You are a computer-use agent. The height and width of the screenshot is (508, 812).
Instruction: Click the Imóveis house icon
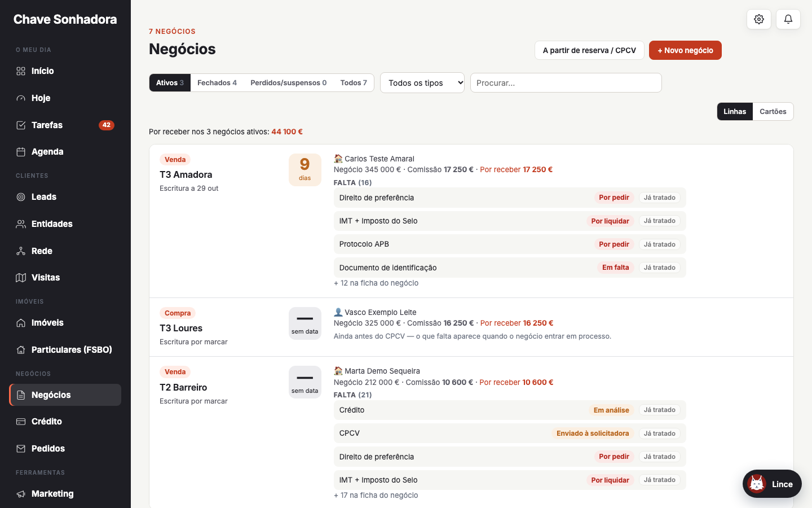(x=21, y=323)
